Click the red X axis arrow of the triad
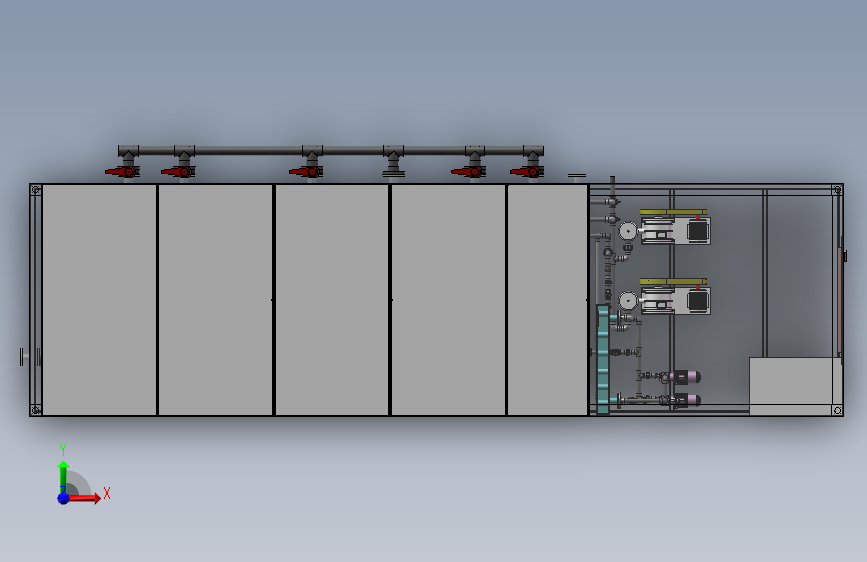This screenshot has height=562, width=867. (x=84, y=498)
